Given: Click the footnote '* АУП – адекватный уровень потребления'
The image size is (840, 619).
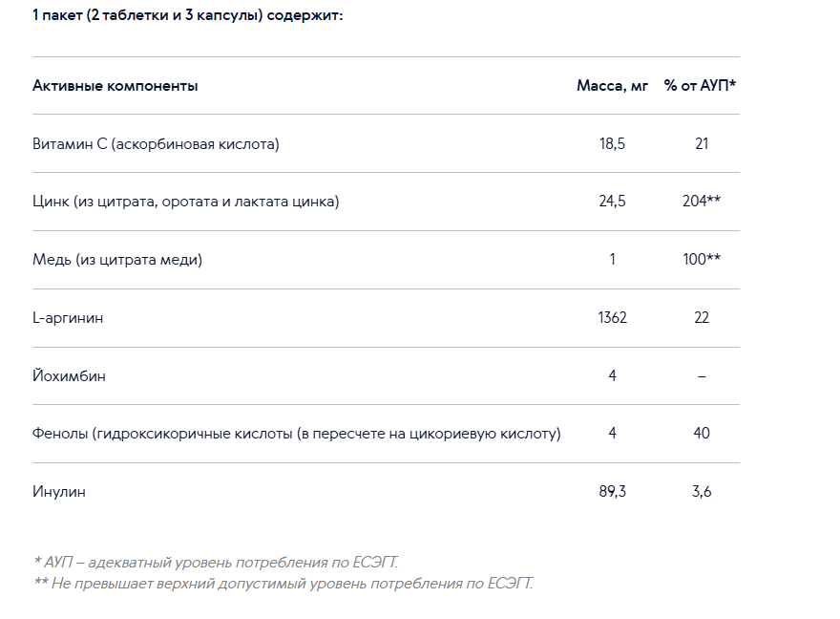Looking at the screenshot, I should pyautogui.click(x=216, y=563).
